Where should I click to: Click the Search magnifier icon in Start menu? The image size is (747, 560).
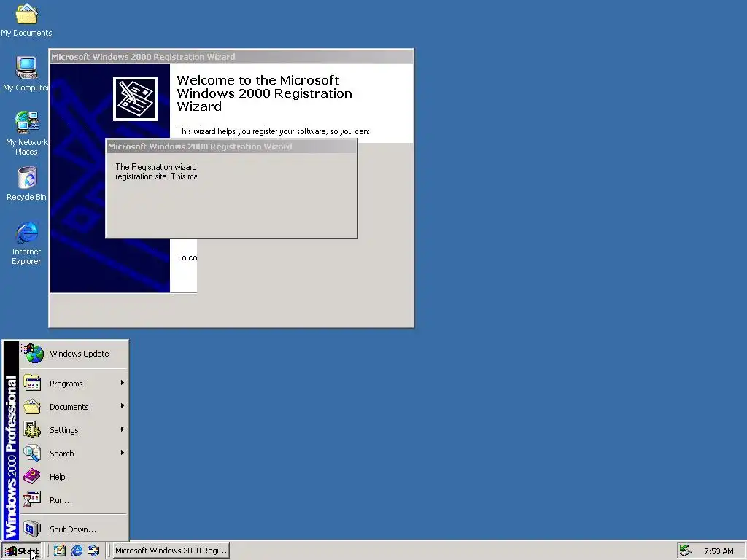tap(32, 453)
